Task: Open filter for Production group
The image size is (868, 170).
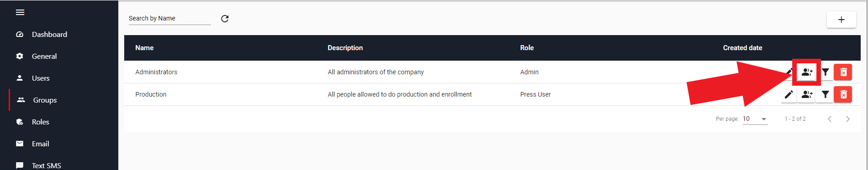Action: tap(825, 94)
